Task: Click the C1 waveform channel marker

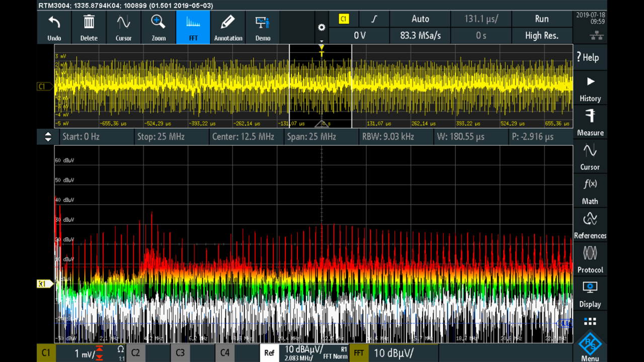Action: [45, 86]
